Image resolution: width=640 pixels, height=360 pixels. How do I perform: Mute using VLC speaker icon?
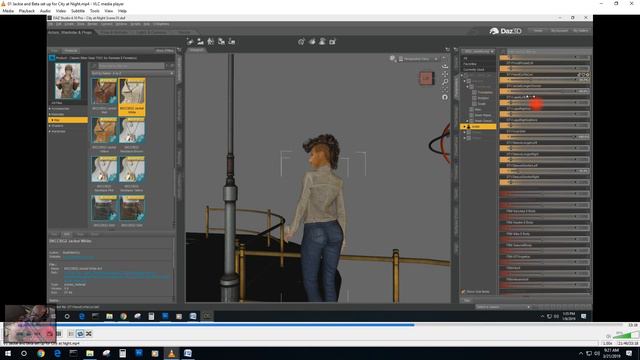coord(609,336)
